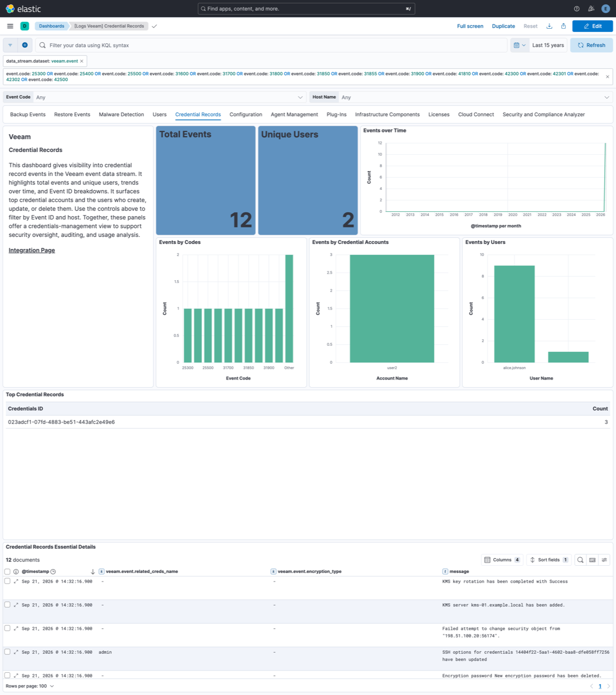Click the Full screen button

point(470,26)
